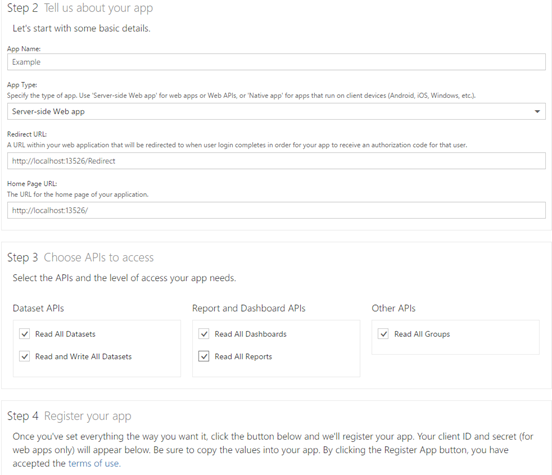
Task: Select the Server-side Web app combo box
Action: [276, 112]
